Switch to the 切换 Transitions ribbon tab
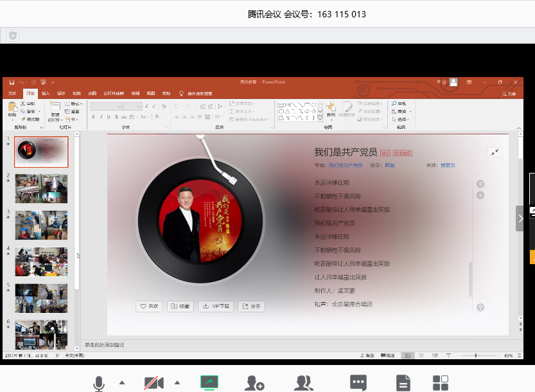 [x=77, y=93]
